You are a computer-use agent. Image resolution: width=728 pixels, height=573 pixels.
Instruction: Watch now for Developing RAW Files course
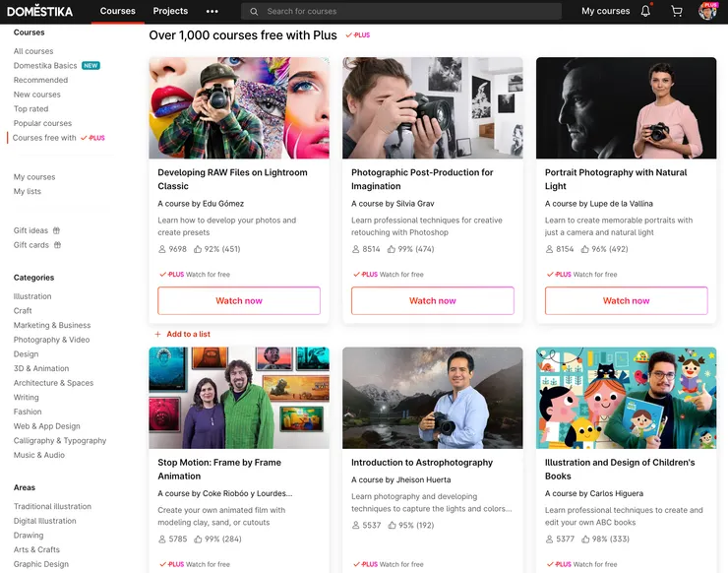[x=239, y=300]
